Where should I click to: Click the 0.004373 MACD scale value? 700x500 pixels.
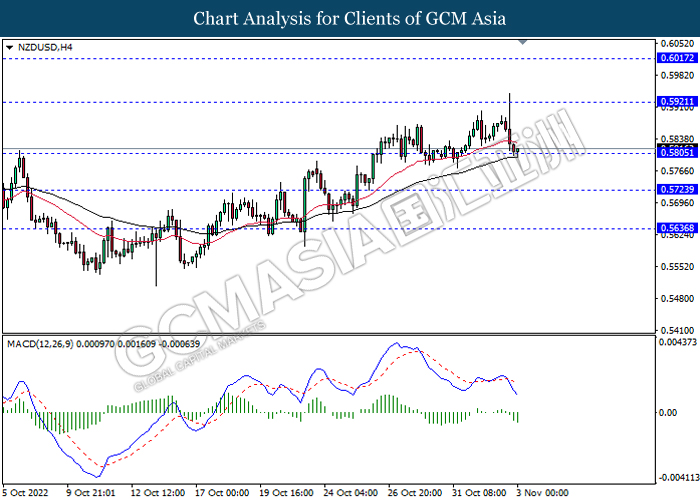click(678, 342)
